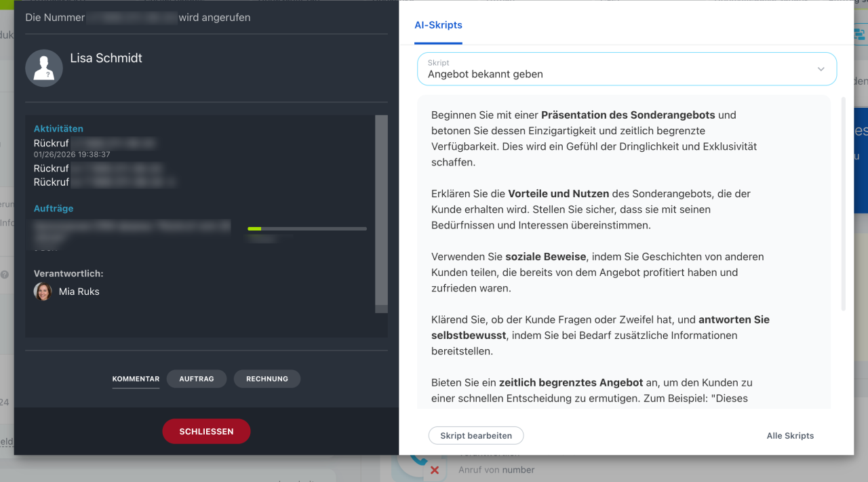This screenshot has width=868, height=482.
Task: Click 'Anruf von number' in the background window
Action: click(496, 470)
